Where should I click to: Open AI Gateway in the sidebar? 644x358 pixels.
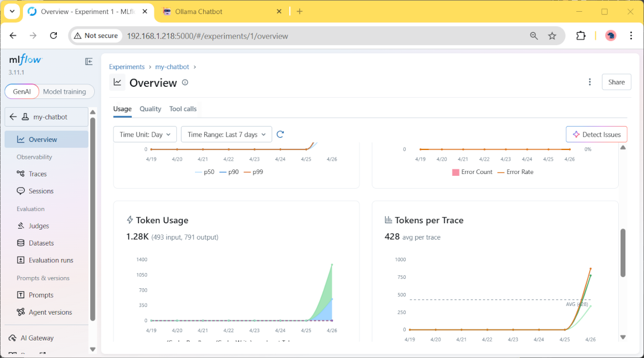[37, 338]
